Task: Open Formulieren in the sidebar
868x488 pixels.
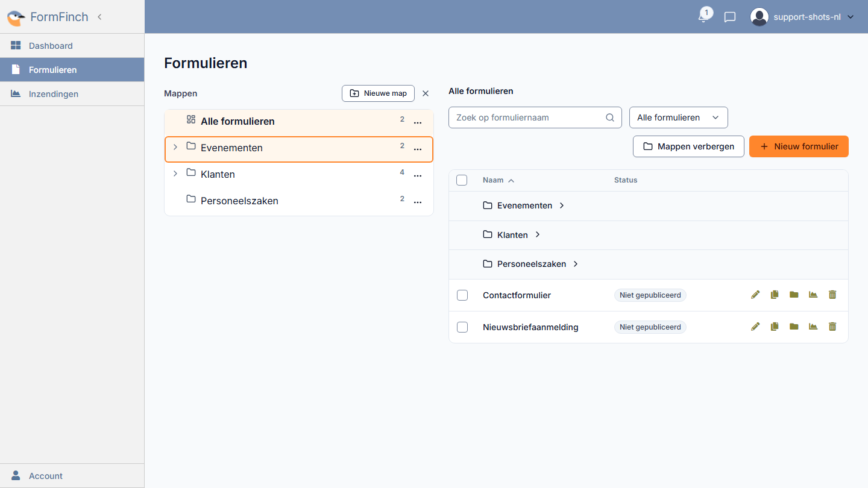Action: click(x=72, y=70)
